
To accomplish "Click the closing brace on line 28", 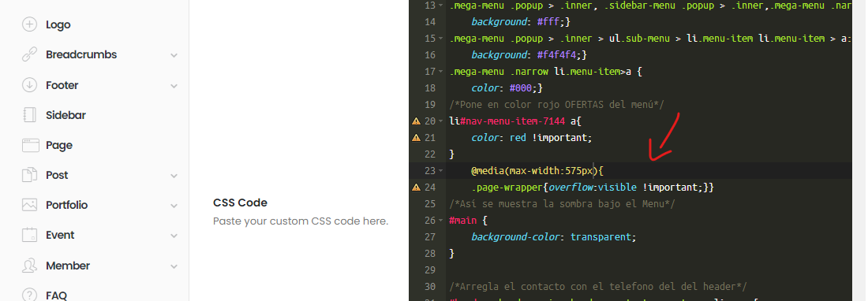I will (451, 254).
